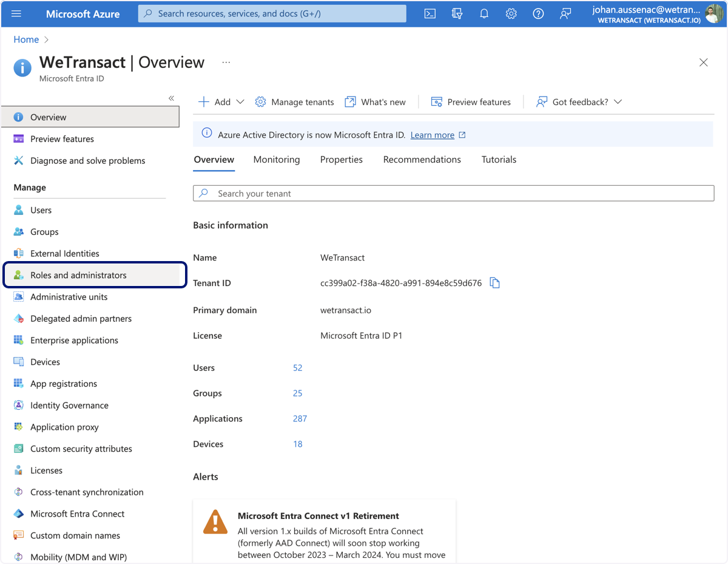
Task: Open the Groups count 25
Action: pyautogui.click(x=297, y=393)
